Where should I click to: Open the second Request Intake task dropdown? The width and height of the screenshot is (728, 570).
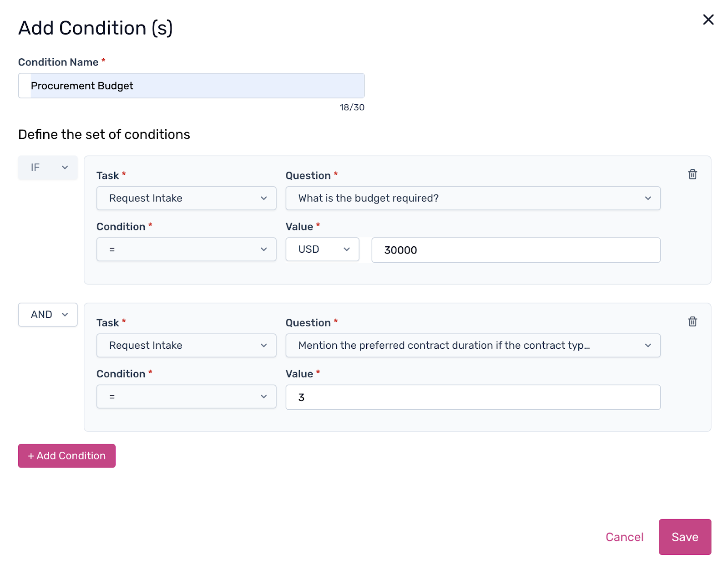(x=186, y=345)
